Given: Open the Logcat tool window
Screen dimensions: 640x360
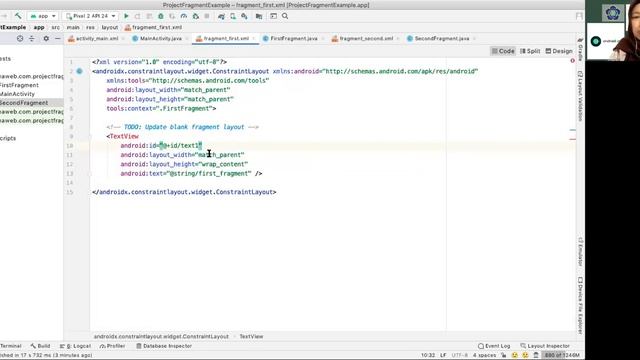Looking at the screenshot, I should tap(75, 346).
